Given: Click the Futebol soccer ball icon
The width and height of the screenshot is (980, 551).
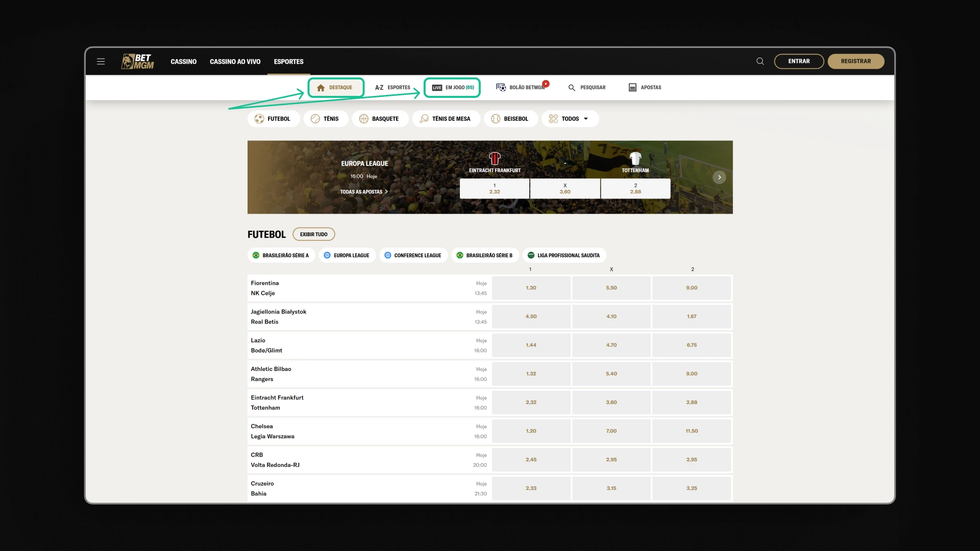Looking at the screenshot, I should pos(259,119).
